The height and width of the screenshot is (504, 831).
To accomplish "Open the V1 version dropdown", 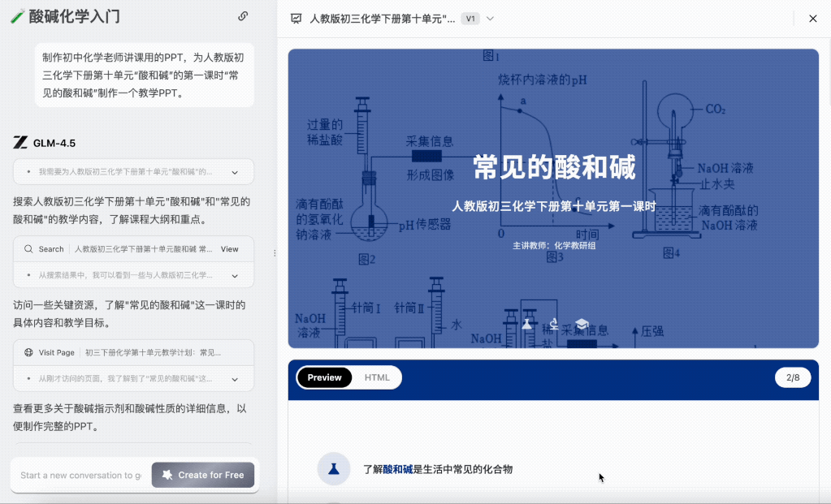I will (490, 19).
